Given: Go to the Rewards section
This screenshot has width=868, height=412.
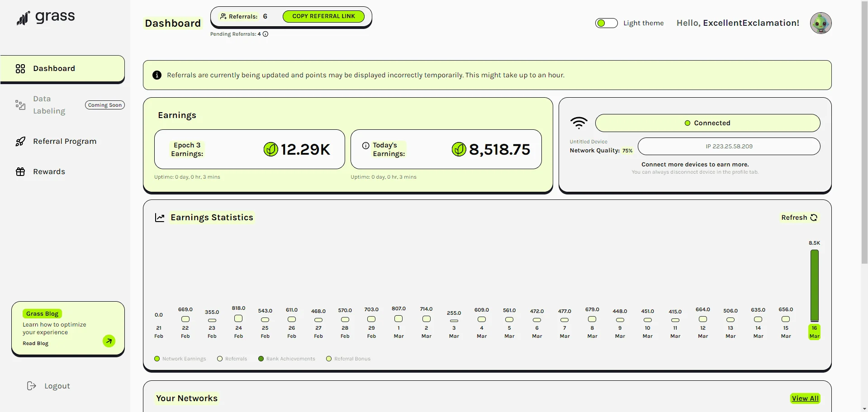Looking at the screenshot, I should (x=49, y=172).
